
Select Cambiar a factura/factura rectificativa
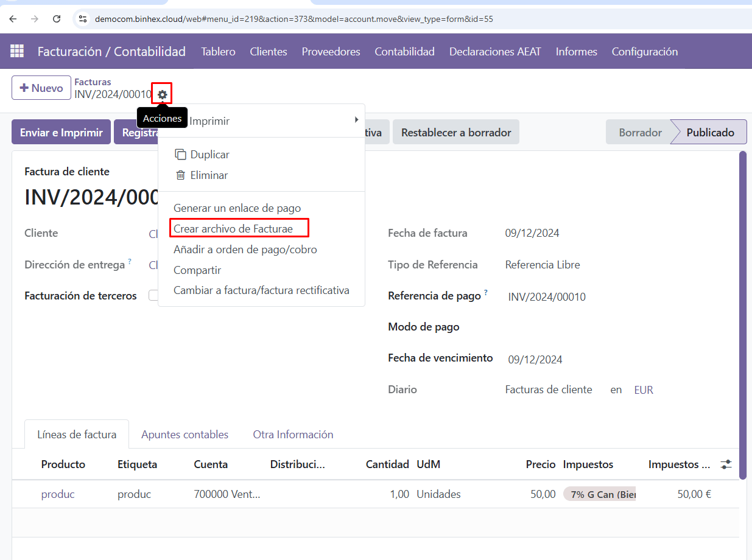pos(261,290)
